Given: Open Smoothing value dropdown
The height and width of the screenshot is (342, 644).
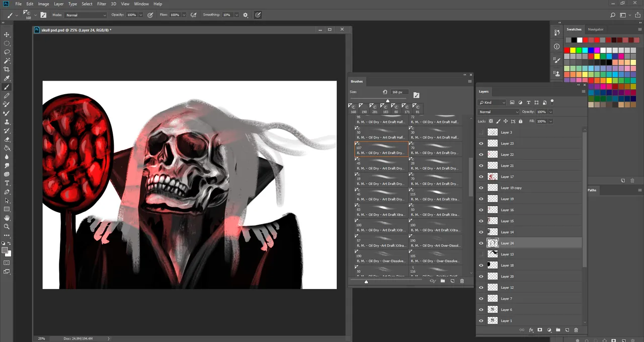Looking at the screenshot, I should pyautogui.click(x=236, y=15).
